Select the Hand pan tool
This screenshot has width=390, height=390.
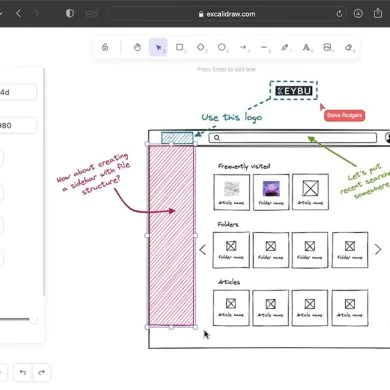tap(137, 47)
